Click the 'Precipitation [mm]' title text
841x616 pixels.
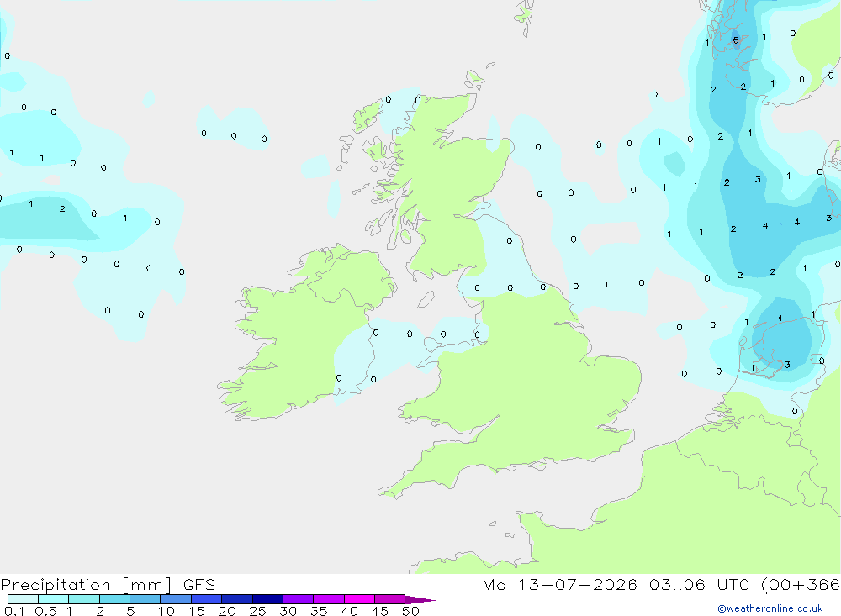(x=87, y=585)
